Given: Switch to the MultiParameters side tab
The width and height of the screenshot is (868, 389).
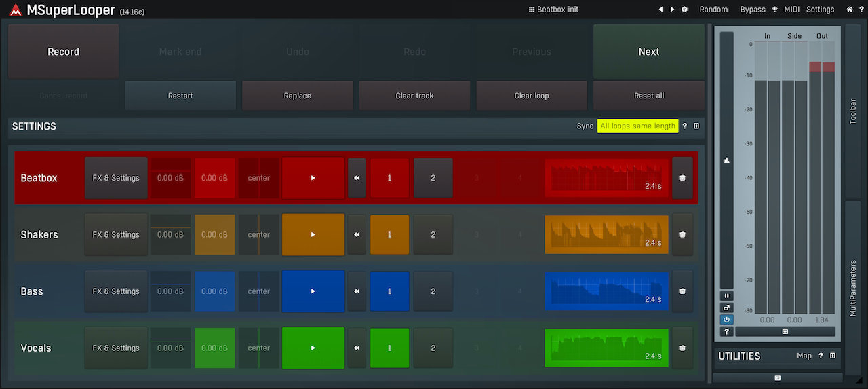Looking at the screenshot, I should point(852,288).
